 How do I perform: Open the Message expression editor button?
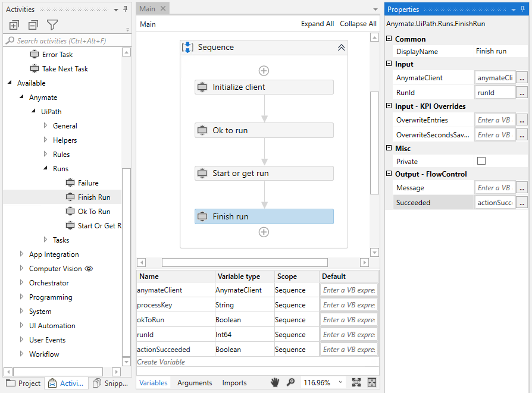[x=522, y=187]
